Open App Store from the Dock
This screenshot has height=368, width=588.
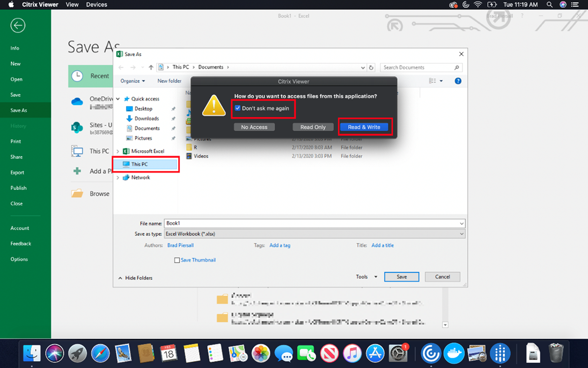375,353
